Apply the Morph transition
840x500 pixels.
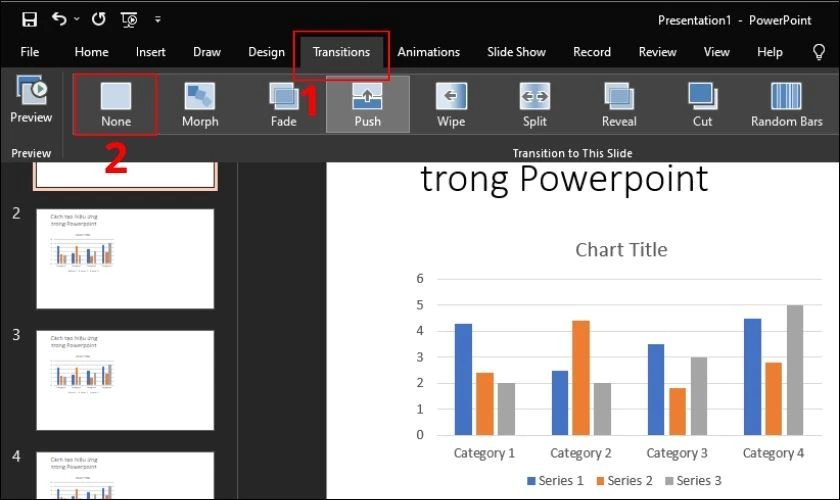200,105
